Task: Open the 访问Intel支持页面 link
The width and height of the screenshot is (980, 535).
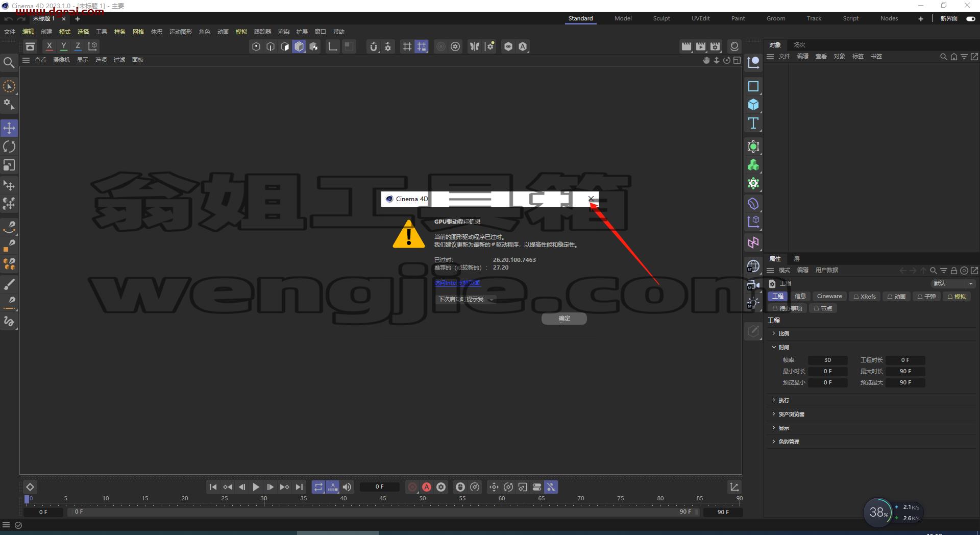Action: pos(457,283)
